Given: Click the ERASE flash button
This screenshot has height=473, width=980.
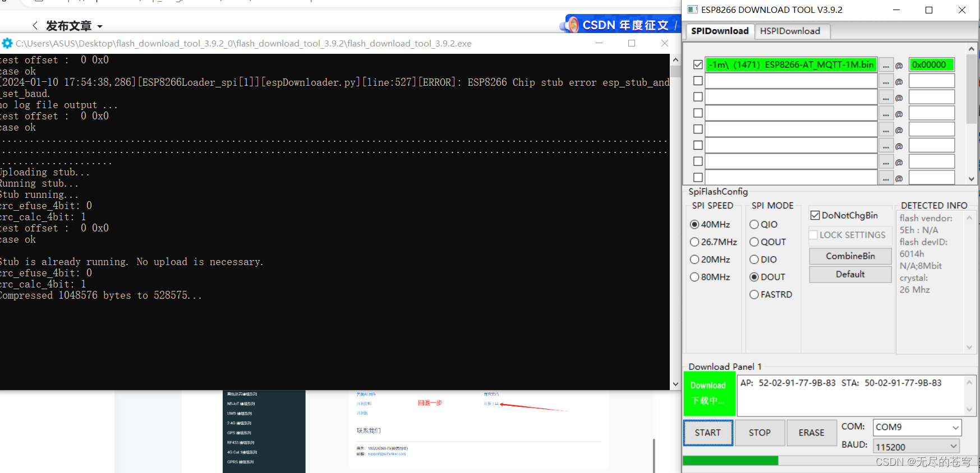Looking at the screenshot, I should (811, 433).
